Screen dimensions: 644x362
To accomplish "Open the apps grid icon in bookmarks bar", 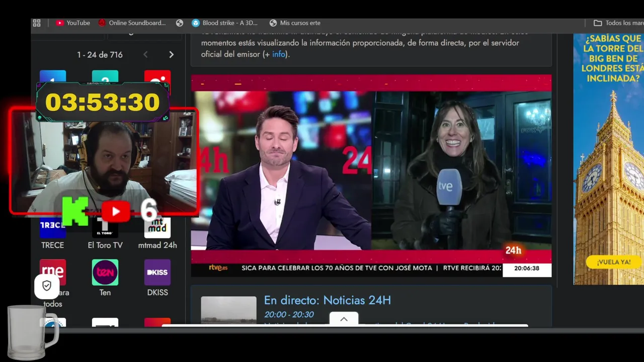I will (x=37, y=23).
